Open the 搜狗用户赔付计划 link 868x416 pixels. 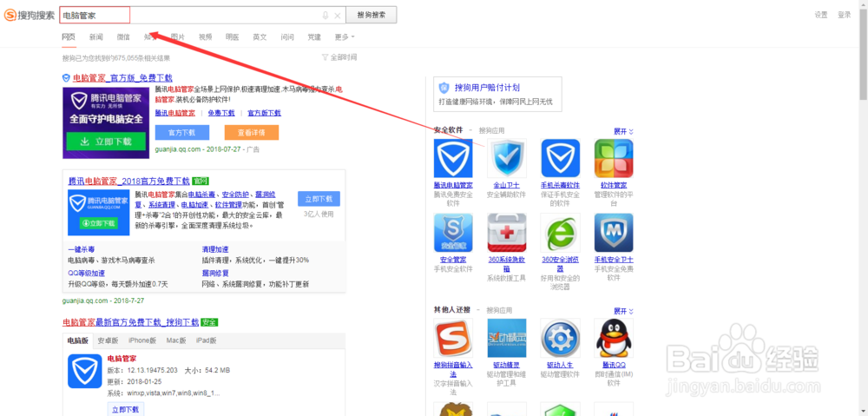tap(487, 88)
